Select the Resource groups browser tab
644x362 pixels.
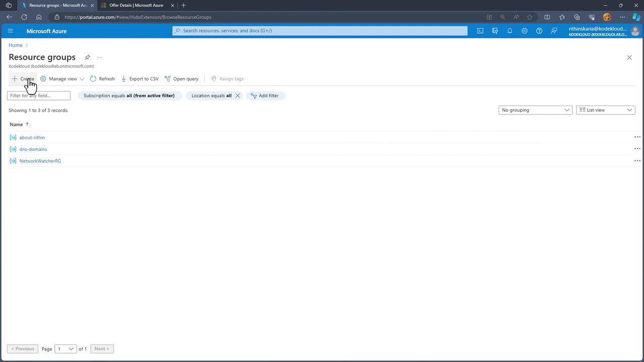(x=58, y=6)
